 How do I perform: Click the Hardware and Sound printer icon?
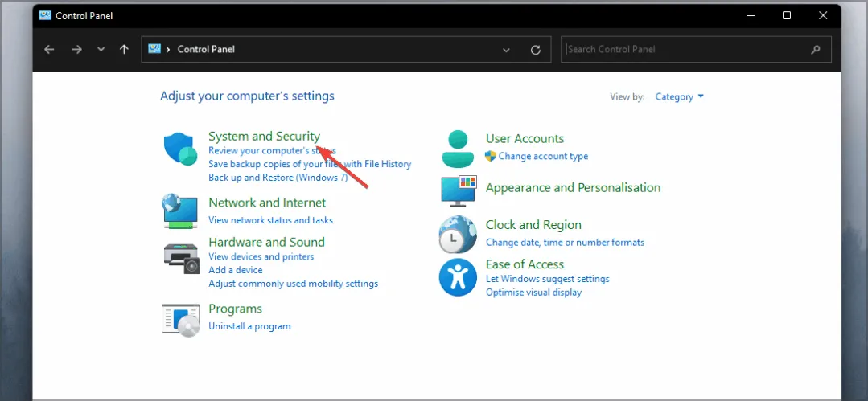[180, 256]
